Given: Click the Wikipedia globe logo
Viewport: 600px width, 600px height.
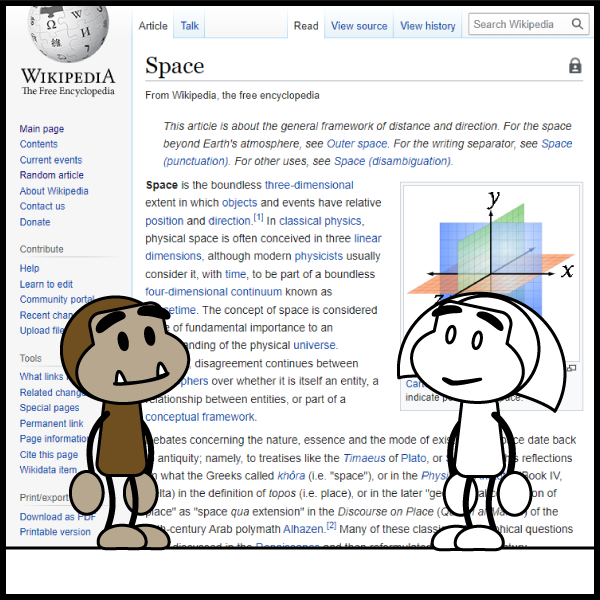Looking at the screenshot, I should point(68,34).
